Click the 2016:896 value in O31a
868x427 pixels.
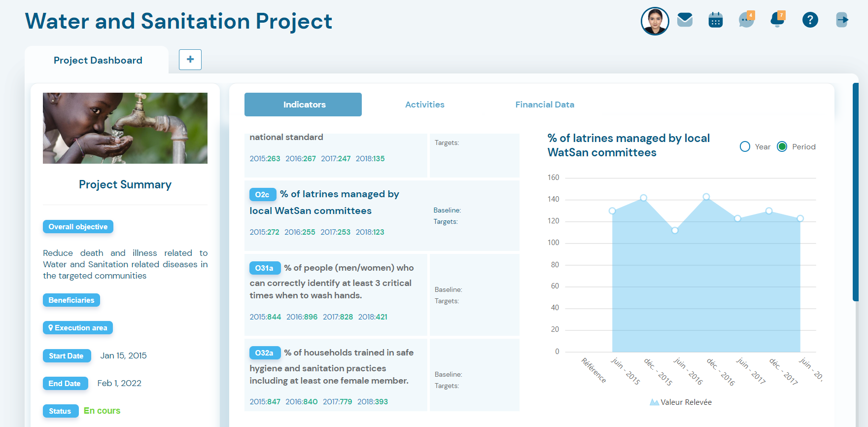(302, 317)
